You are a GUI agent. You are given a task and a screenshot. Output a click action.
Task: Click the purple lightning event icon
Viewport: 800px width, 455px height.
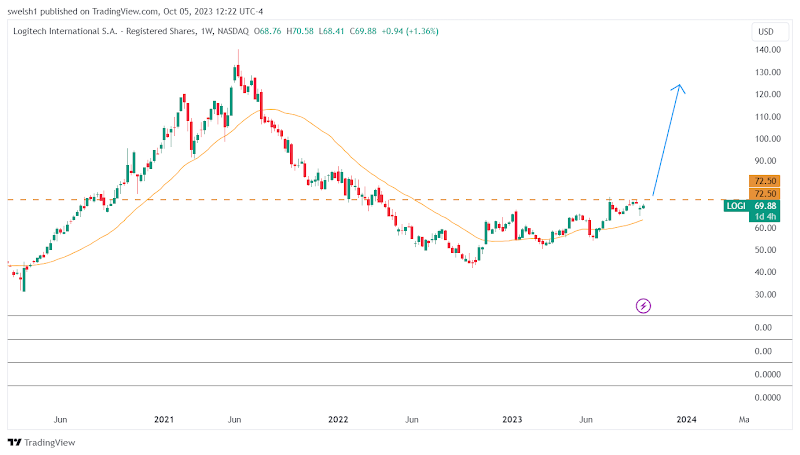coord(643,306)
